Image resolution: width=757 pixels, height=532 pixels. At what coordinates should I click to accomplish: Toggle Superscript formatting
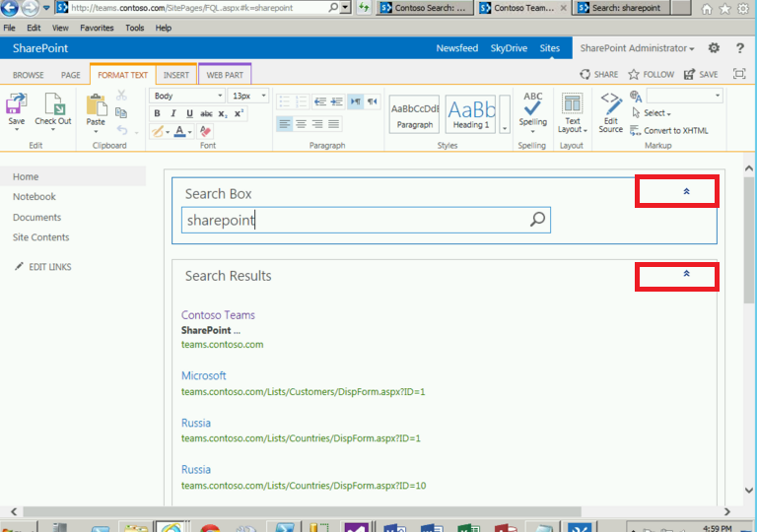[239, 113]
